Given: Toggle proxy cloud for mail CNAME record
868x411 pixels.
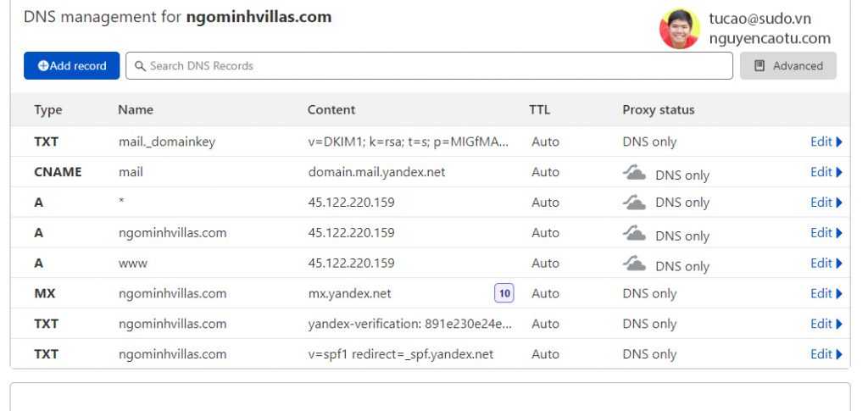Looking at the screenshot, I should [634, 173].
